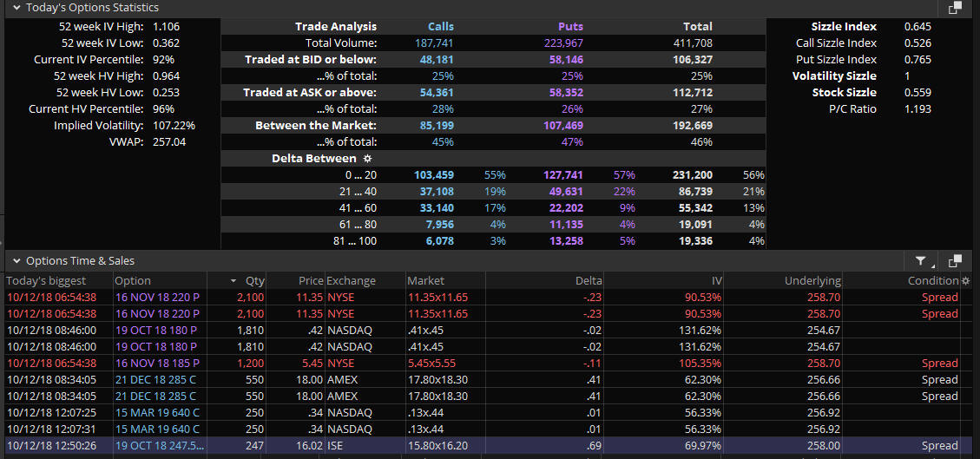The width and height of the screenshot is (980, 459).
Task: Open column settings gear next to Condition
Action: click(966, 281)
